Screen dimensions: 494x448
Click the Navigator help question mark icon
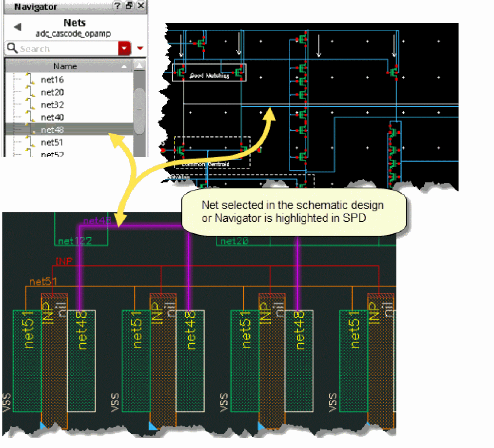(117, 6)
